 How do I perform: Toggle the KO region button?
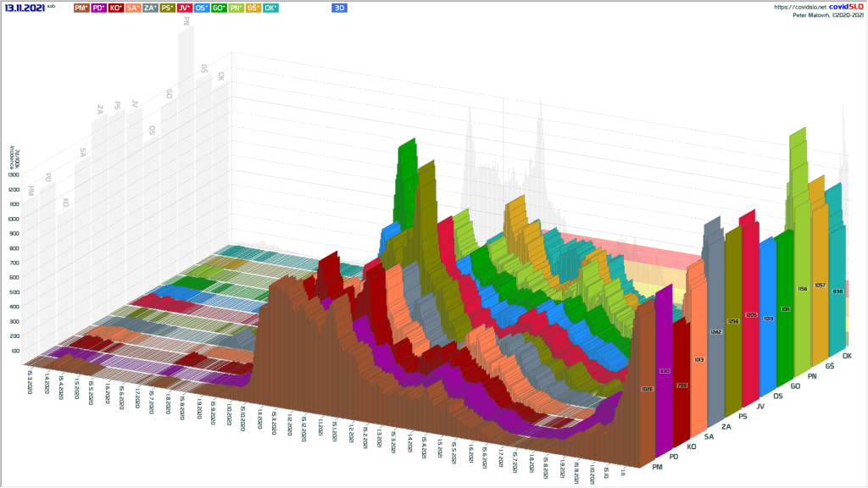[x=116, y=8]
